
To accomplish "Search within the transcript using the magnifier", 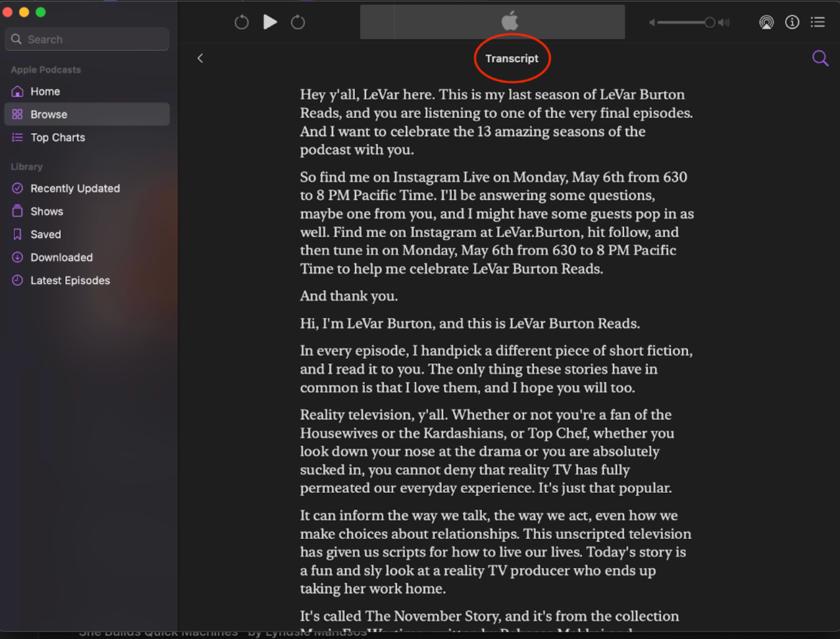I will tap(820, 58).
